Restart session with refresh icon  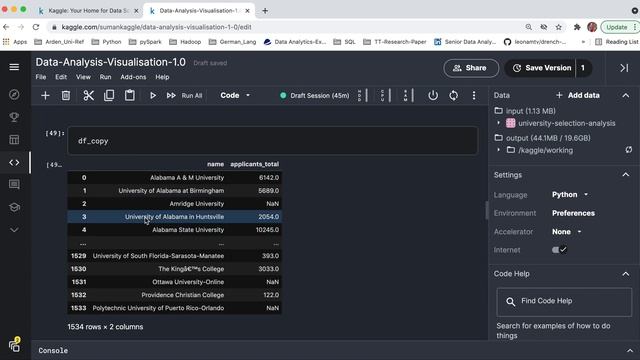pos(453,96)
